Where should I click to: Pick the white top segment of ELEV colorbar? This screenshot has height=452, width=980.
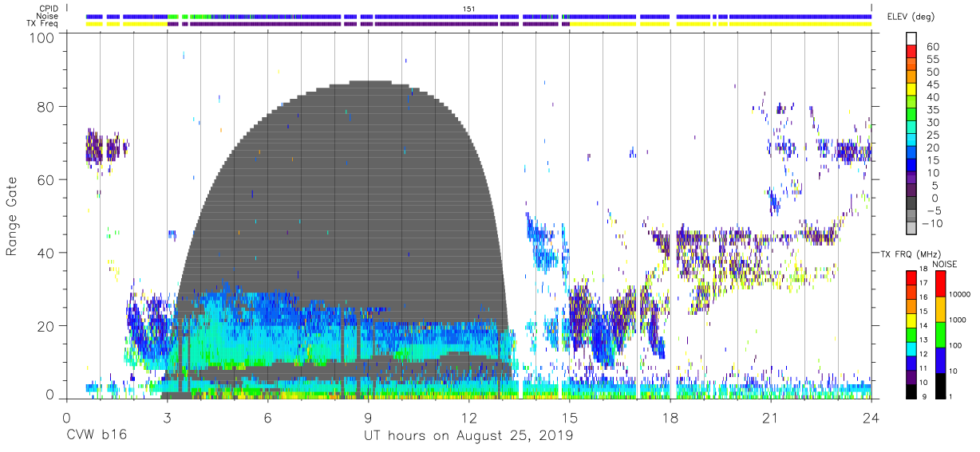click(911, 38)
